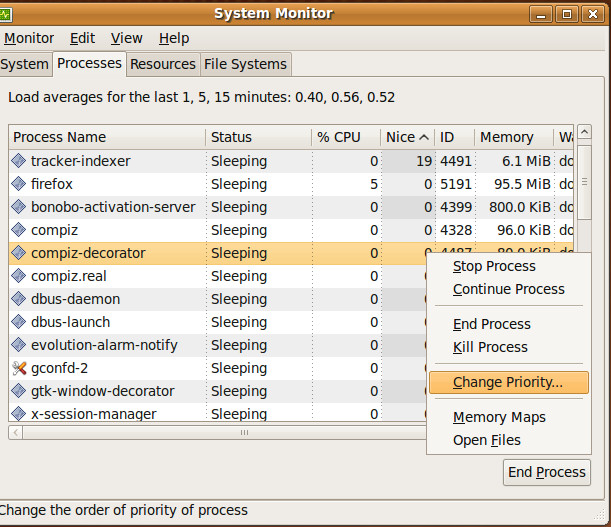Select the gtk-window-decorator process name
The image size is (611, 527).
click(x=102, y=391)
